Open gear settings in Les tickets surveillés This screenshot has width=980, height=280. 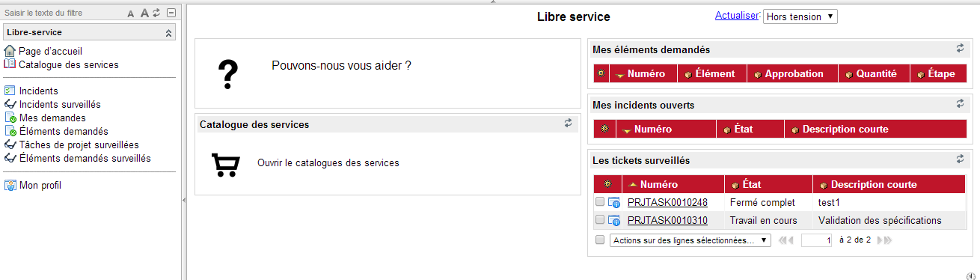tap(608, 184)
